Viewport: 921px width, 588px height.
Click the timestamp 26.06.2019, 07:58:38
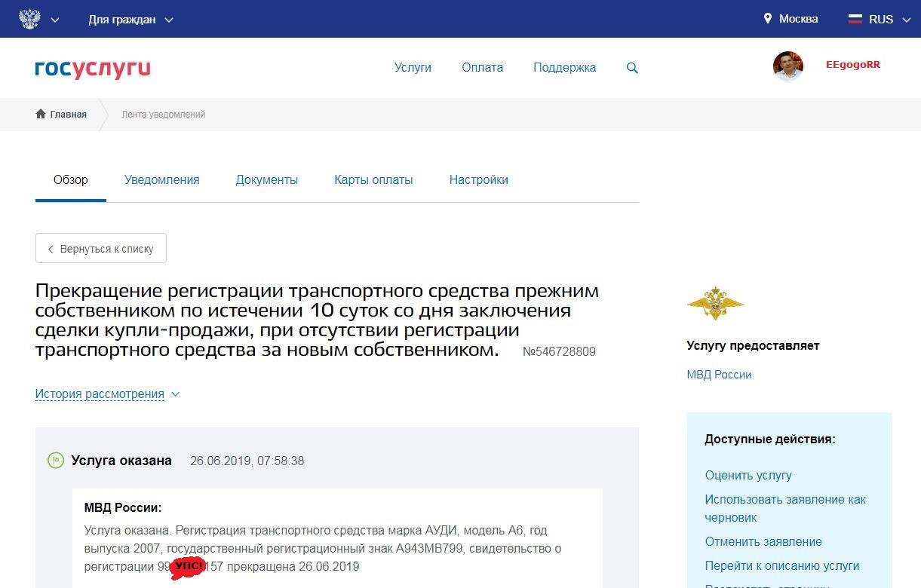coord(247,461)
